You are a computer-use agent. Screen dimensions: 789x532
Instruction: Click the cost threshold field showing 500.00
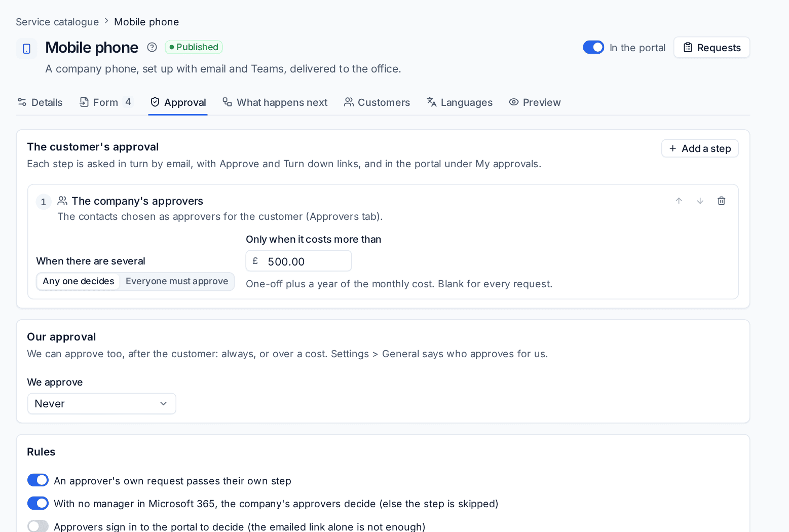[299, 261]
